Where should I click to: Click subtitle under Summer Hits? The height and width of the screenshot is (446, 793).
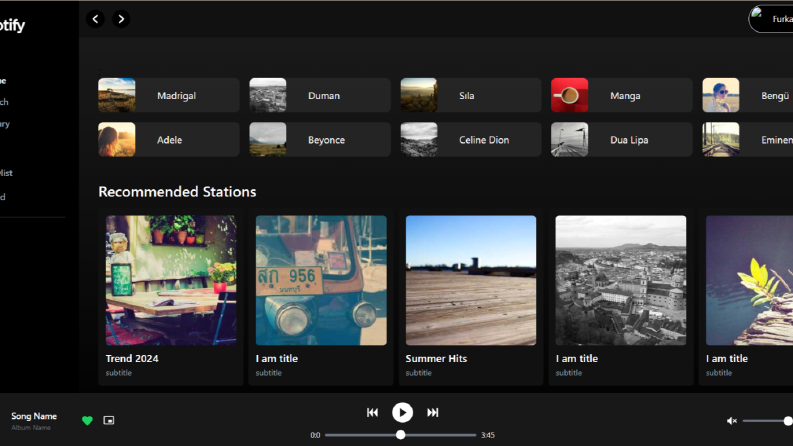pos(419,373)
